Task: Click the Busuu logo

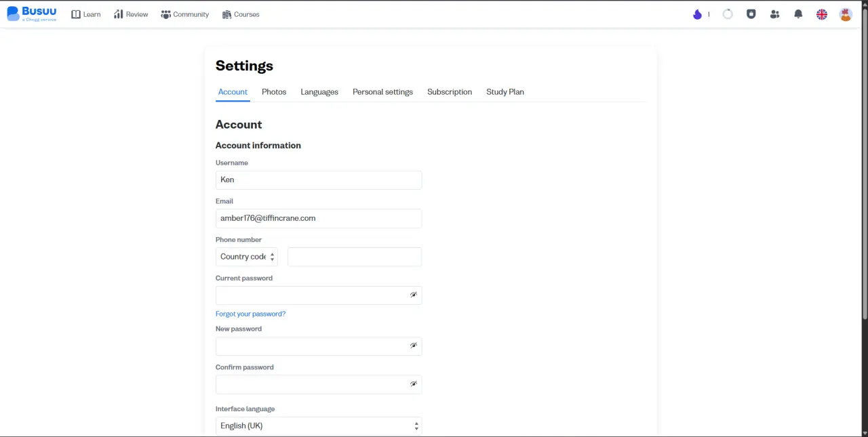Action: [32, 14]
